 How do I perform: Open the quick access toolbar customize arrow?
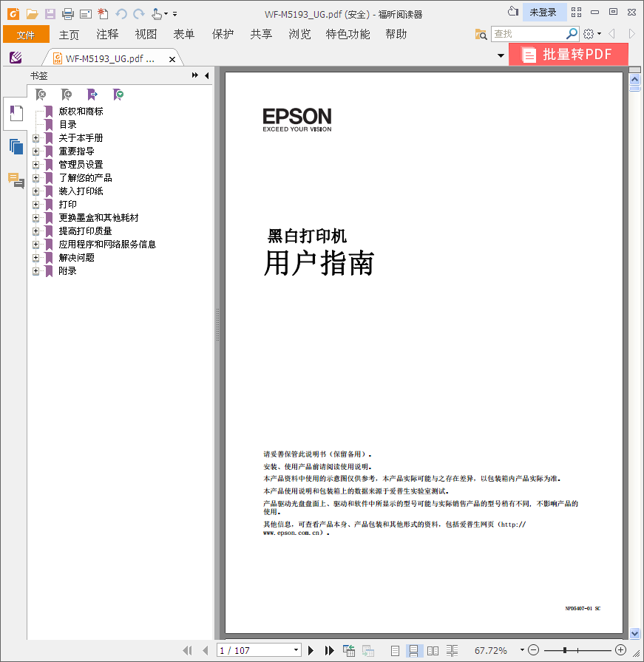[175, 14]
